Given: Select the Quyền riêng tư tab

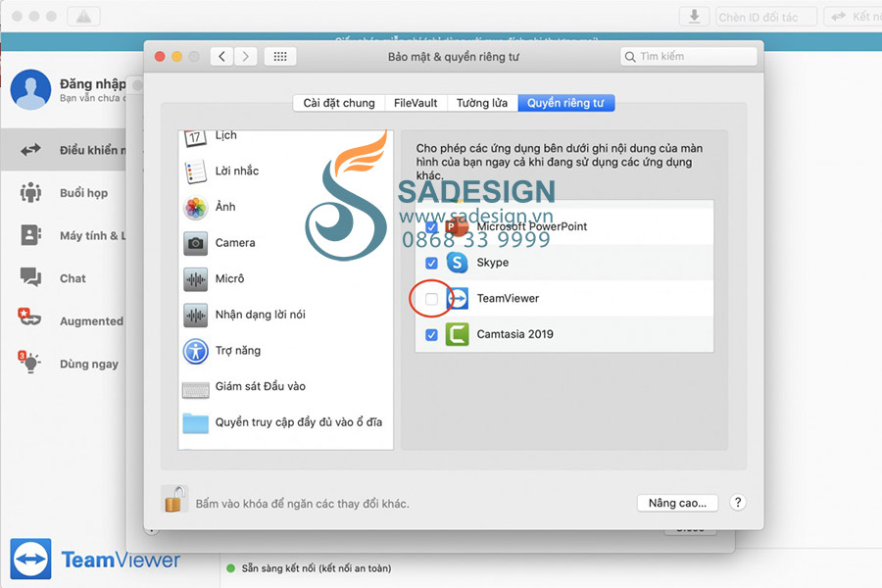Looking at the screenshot, I should point(565,103).
